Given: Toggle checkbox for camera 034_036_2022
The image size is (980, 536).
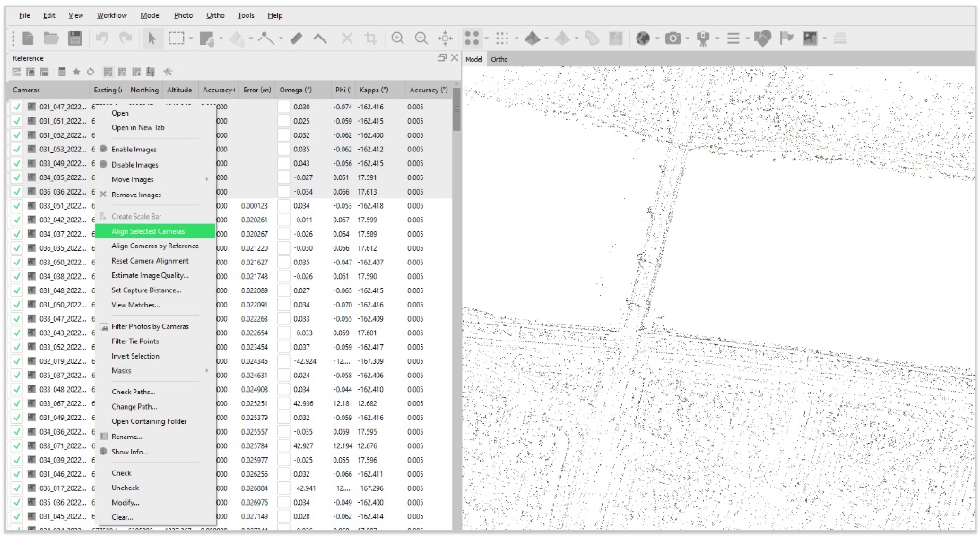Looking at the screenshot, I should [17, 431].
